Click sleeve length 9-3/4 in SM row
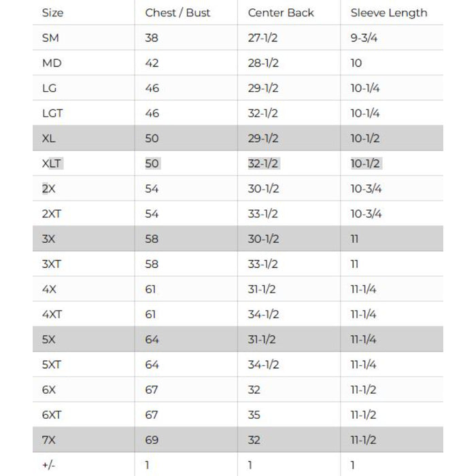The height and width of the screenshot is (476, 476). pos(364,38)
